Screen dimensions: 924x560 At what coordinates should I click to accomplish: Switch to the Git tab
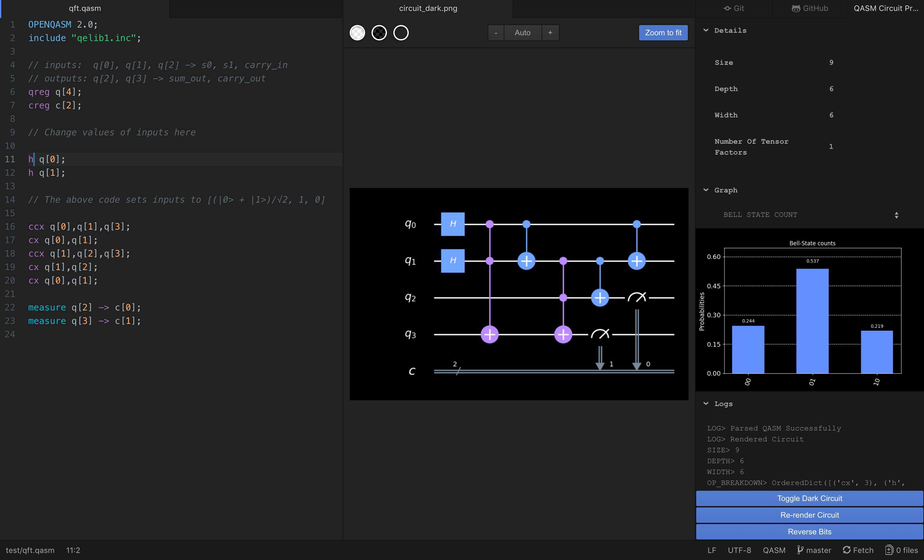733,8
